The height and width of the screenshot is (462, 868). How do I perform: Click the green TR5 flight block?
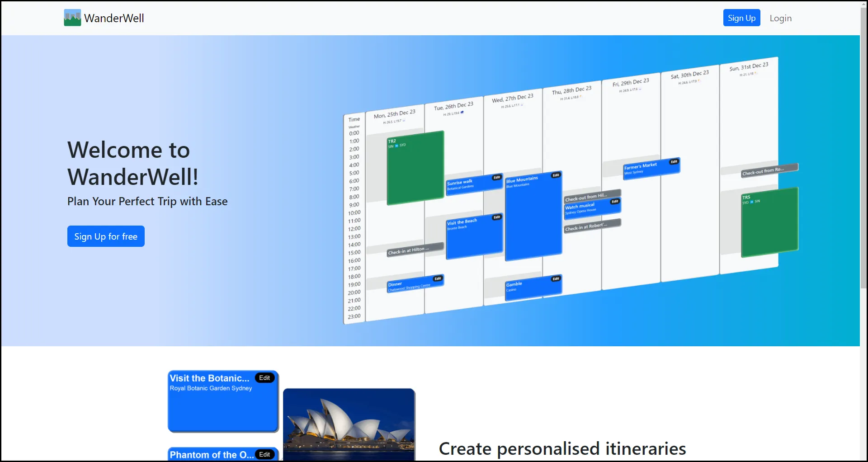tap(769, 222)
